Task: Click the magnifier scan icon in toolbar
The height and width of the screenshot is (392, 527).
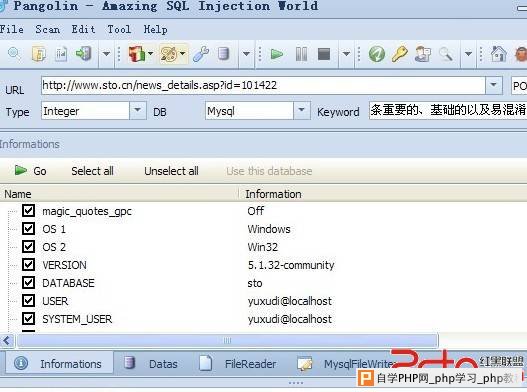Action: point(14,53)
